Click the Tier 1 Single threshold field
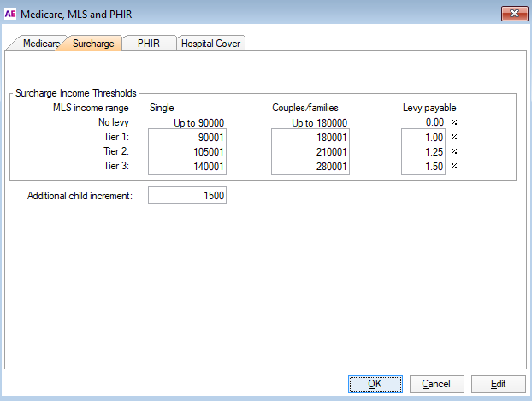This screenshot has height=401, width=532. coord(186,137)
